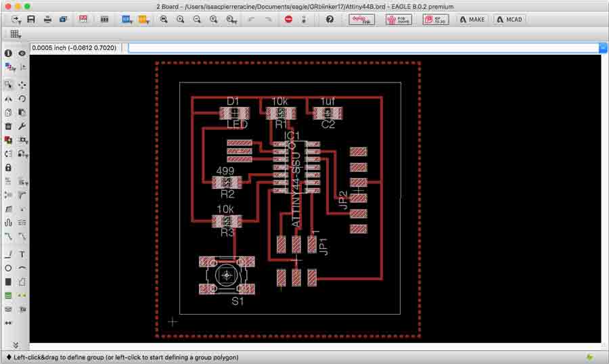Click the Design Link toolbar button

pos(361,20)
